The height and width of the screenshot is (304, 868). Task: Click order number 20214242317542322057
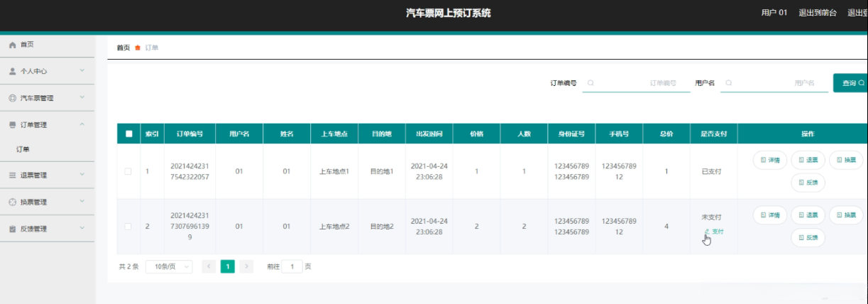(x=190, y=171)
